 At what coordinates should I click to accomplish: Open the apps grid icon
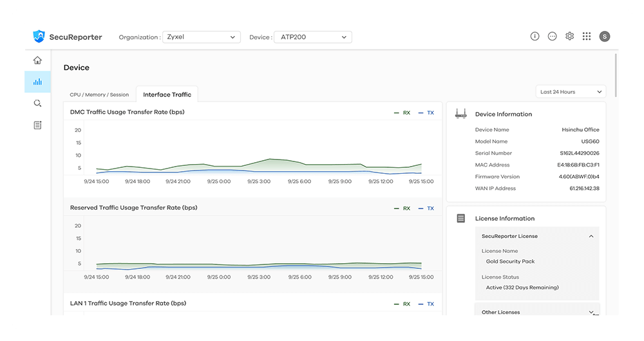coord(587,37)
